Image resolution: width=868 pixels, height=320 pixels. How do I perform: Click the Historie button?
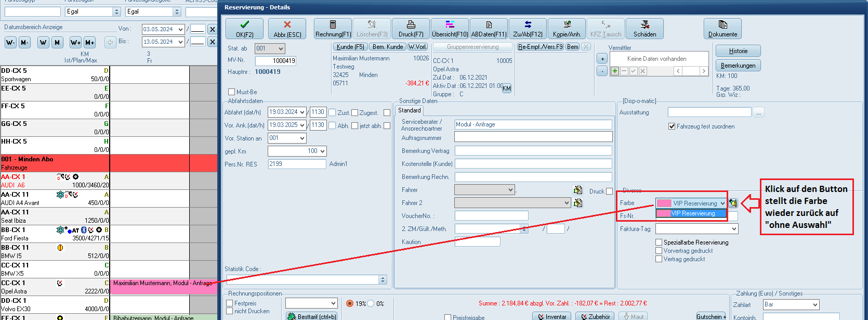[738, 51]
